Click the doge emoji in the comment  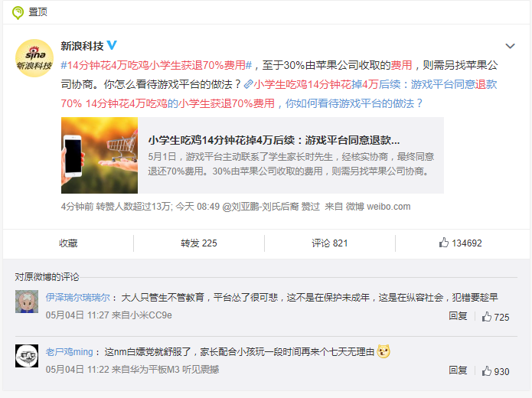(x=383, y=351)
